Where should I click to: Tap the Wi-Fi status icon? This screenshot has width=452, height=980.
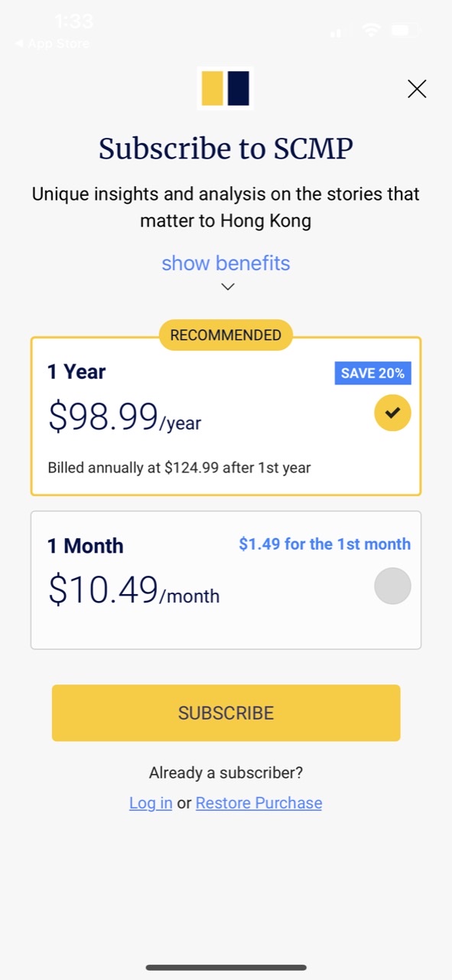(x=372, y=31)
